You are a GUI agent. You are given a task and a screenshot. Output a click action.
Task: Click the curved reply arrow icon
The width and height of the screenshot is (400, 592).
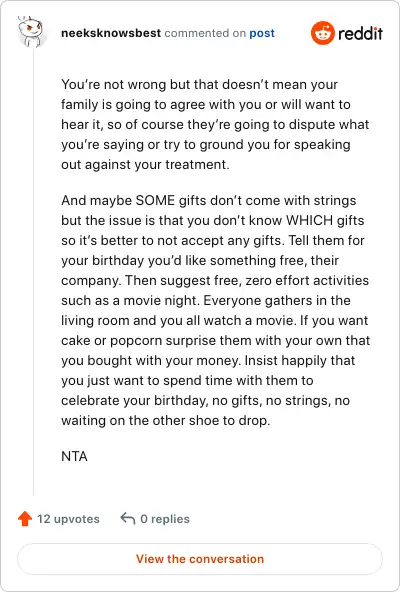(x=128, y=519)
